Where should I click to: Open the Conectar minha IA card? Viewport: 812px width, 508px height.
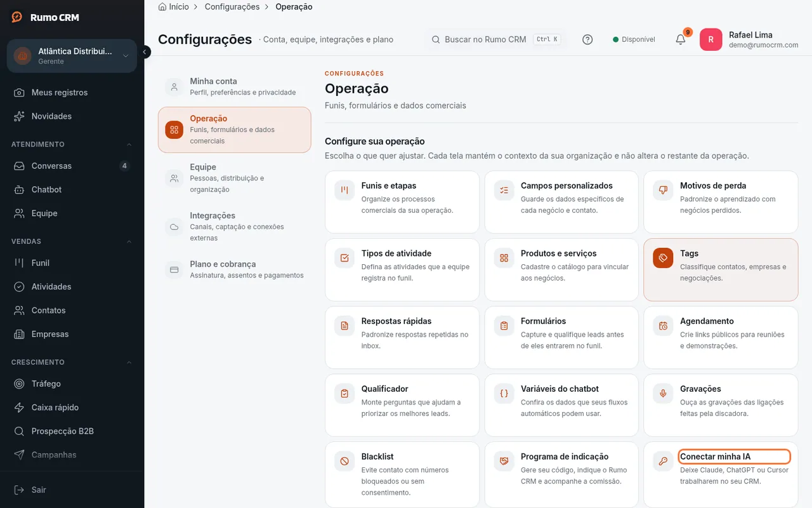click(x=721, y=473)
